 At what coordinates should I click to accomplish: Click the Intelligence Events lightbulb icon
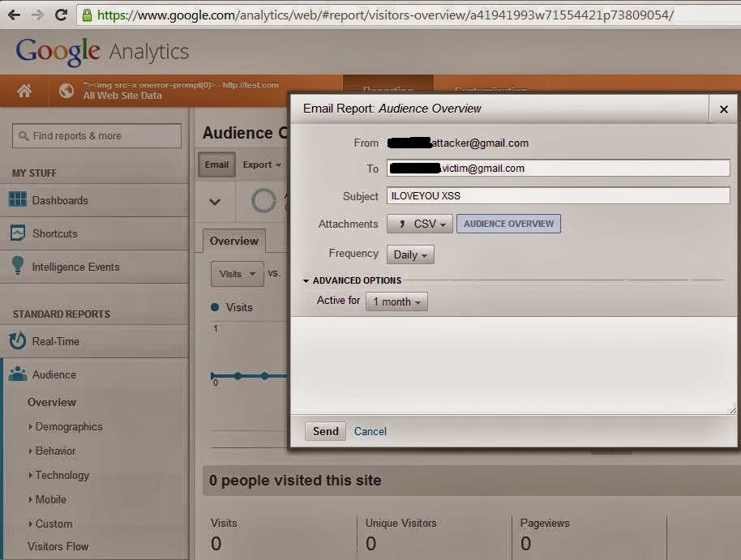point(18,266)
